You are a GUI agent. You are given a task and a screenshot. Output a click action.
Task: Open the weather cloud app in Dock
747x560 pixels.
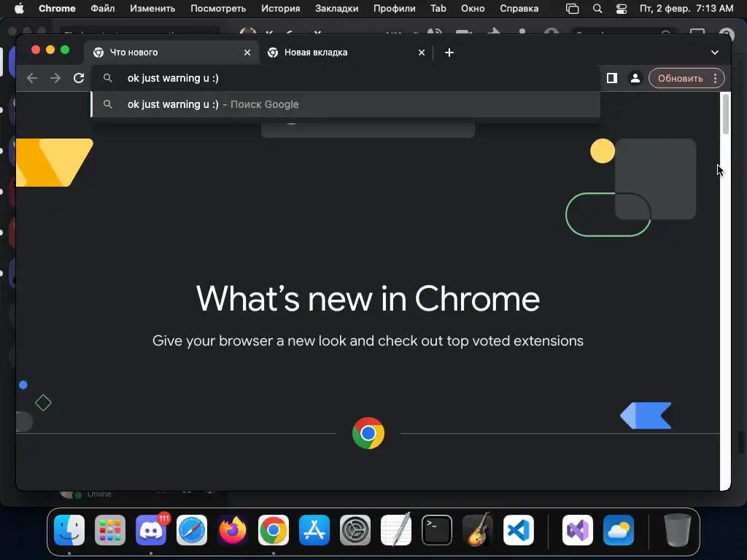619,530
